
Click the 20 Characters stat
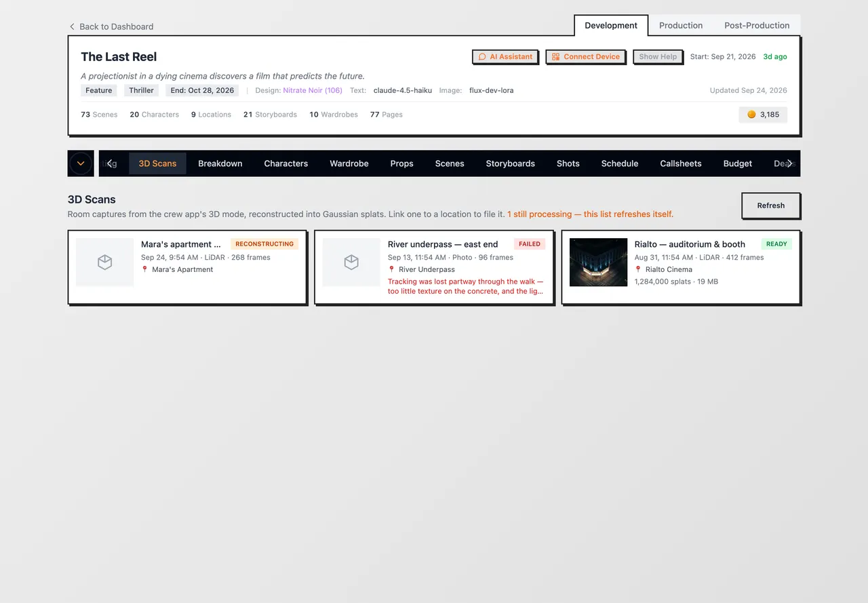click(155, 115)
